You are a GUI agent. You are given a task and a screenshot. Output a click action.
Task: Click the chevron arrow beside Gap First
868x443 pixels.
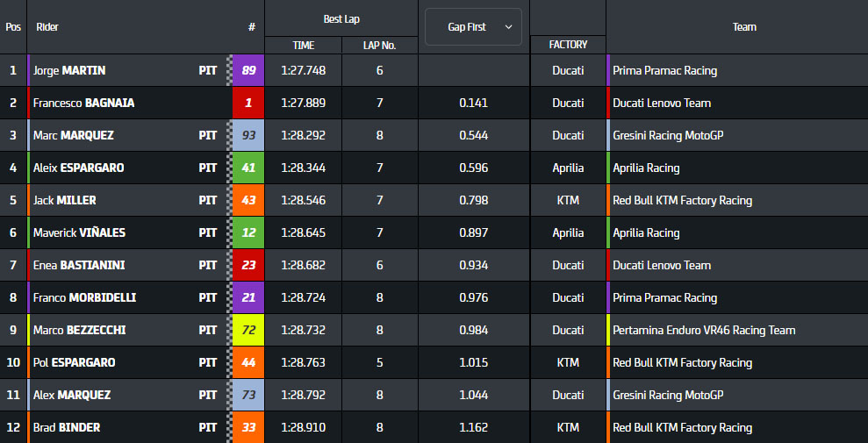coord(508,27)
